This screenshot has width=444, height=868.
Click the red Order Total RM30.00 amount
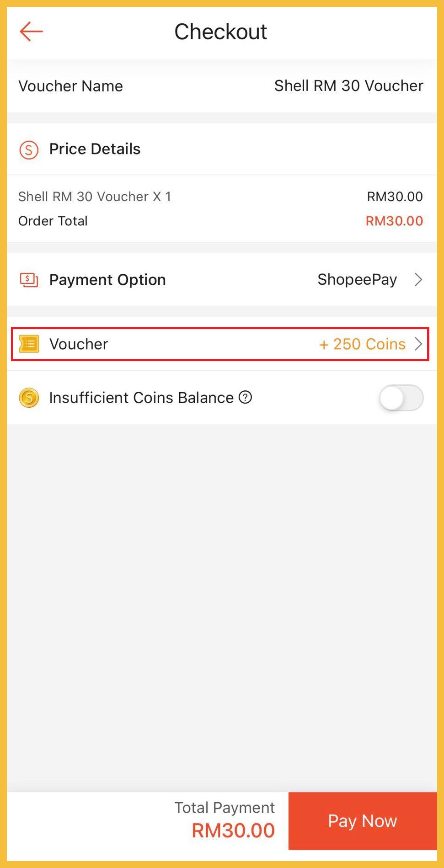pos(394,221)
